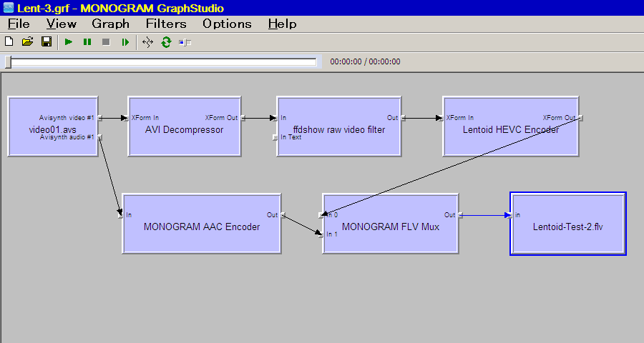Create a new graph document
Viewport: 644px width, 343px height.
(x=9, y=42)
